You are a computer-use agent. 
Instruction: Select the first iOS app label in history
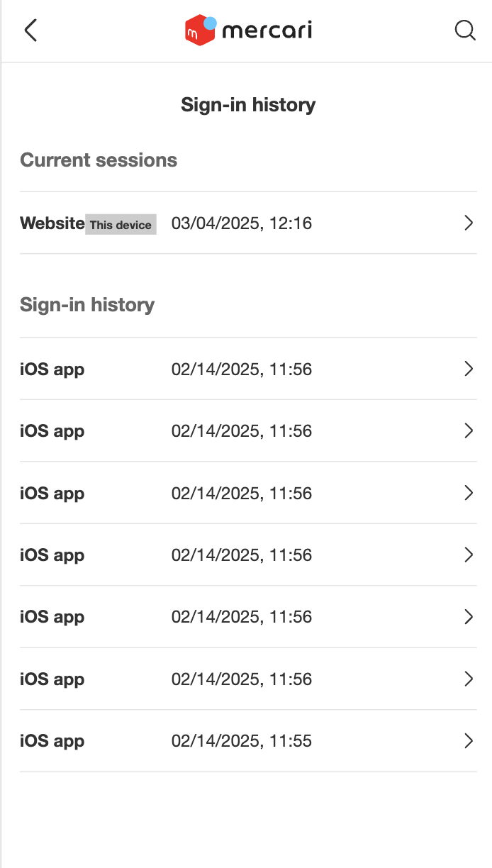coord(52,369)
